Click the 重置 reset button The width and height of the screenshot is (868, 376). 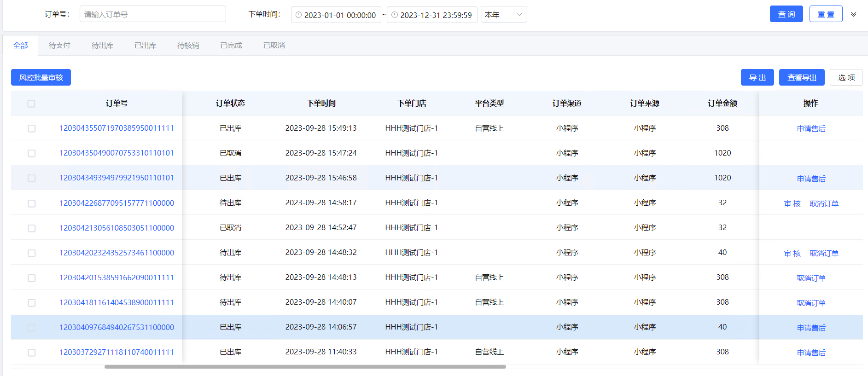(x=826, y=14)
